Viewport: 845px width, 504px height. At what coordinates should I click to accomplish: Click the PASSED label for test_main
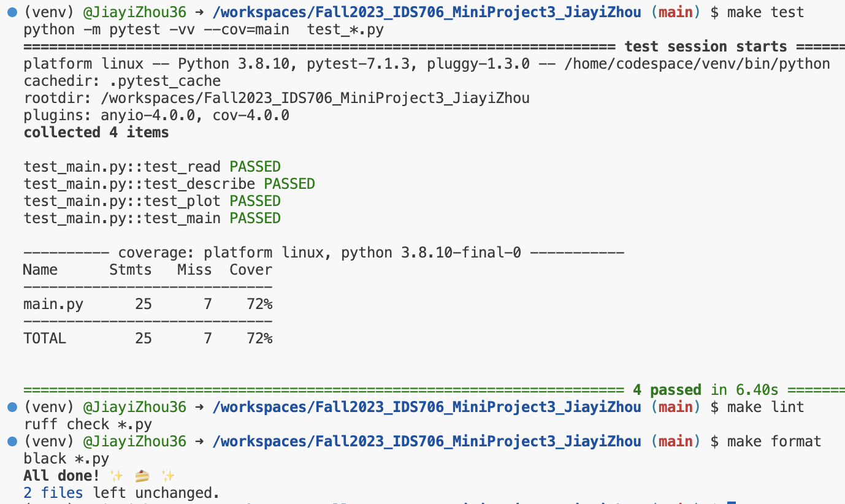click(254, 218)
